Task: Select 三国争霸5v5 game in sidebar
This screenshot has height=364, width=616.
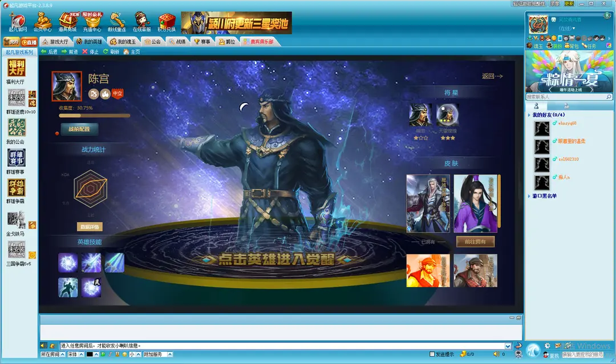Action: coord(18,254)
